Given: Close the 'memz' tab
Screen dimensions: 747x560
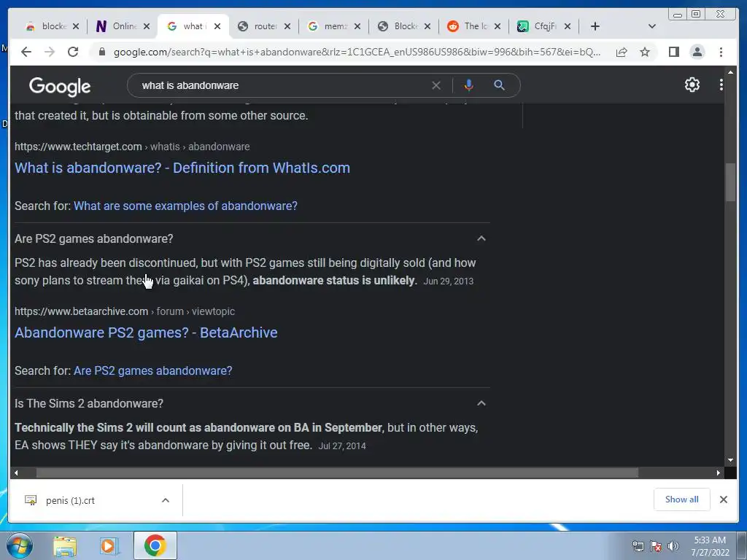Looking at the screenshot, I should point(357,26).
